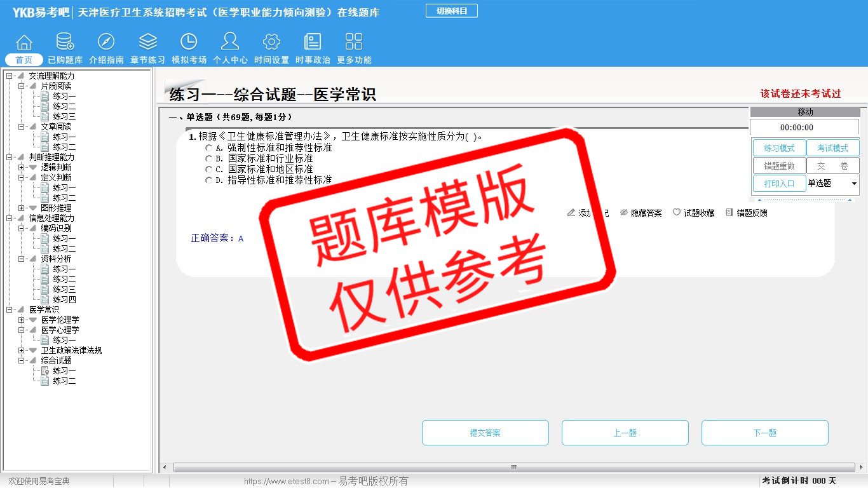Screen dimensions: 868x488
Task: Click the 首页 home icon
Action: pos(24,43)
